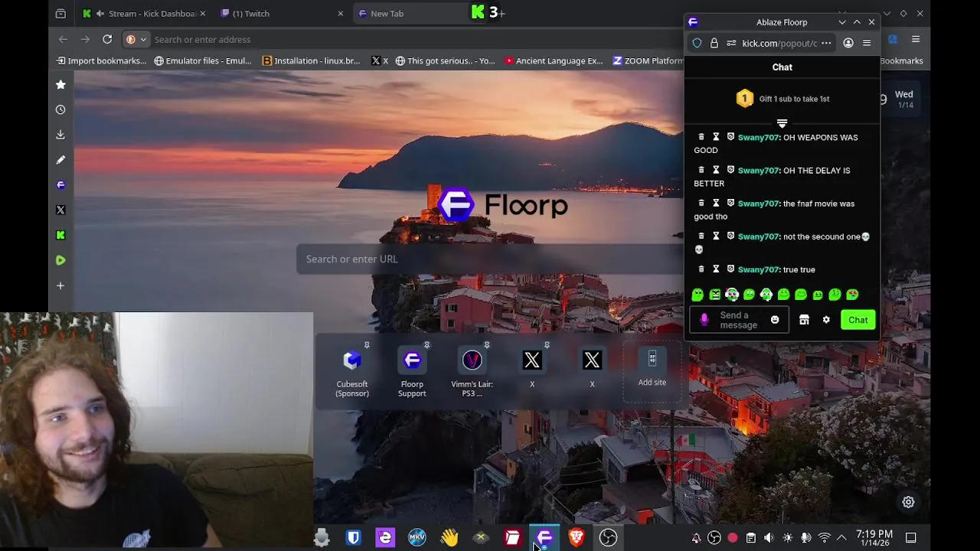Image resolution: width=980 pixels, height=551 pixels.
Task: Open the popout window hamburger menu
Action: tap(867, 43)
